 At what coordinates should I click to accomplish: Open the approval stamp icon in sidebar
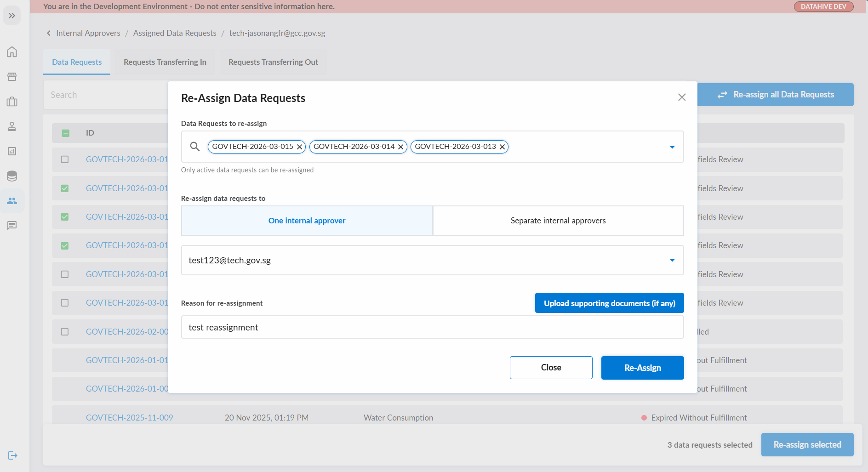click(x=12, y=126)
